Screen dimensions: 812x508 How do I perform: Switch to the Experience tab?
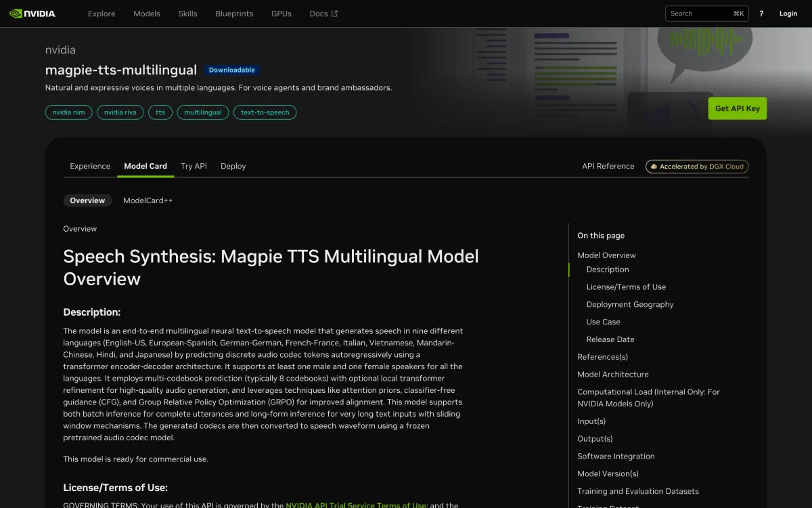(x=90, y=166)
